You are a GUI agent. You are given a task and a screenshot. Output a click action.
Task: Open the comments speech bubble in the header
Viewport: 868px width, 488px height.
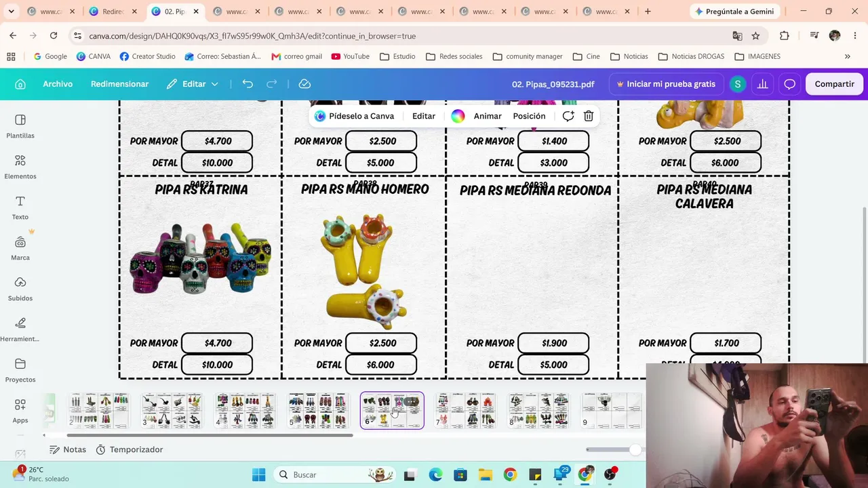[x=789, y=84]
